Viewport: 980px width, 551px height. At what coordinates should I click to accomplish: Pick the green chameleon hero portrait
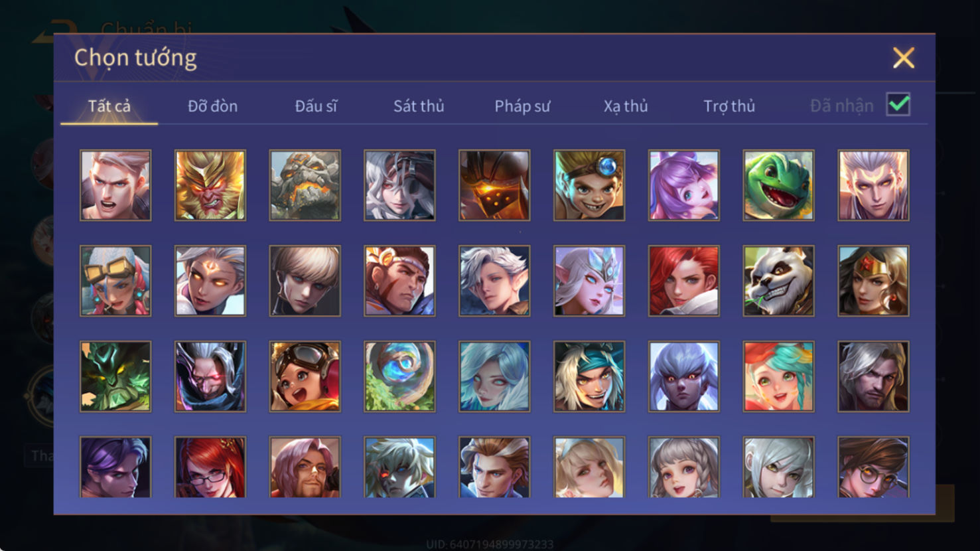click(x=778, y=185)
